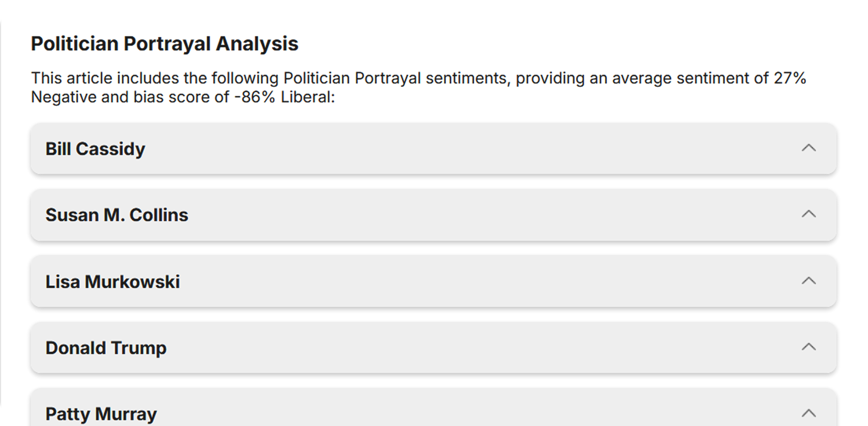The image size is (868, 426).
Task: Select the Donald Trump name label
Action: [106, 348]
